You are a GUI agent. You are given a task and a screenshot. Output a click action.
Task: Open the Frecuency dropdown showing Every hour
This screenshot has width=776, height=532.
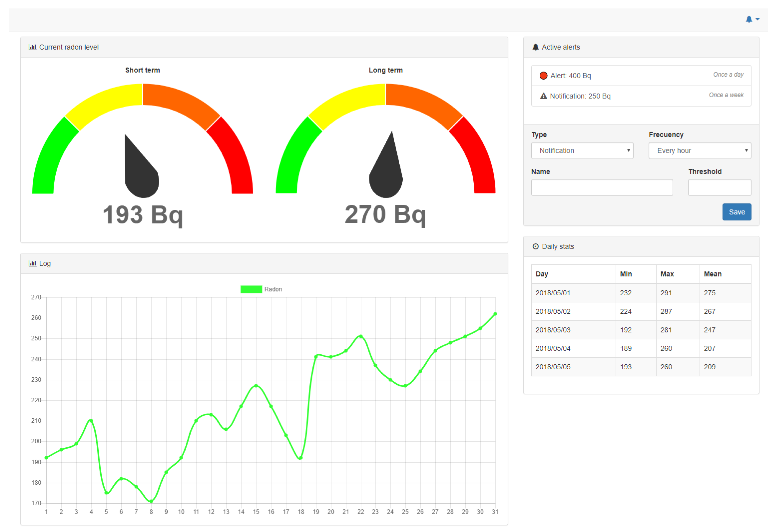coord(700,151)
